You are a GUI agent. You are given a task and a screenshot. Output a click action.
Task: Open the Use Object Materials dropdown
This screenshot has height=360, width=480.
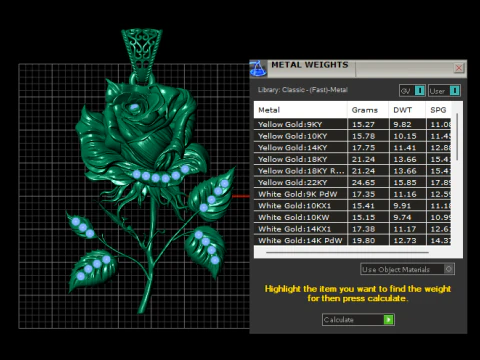(x=407, y=269)
